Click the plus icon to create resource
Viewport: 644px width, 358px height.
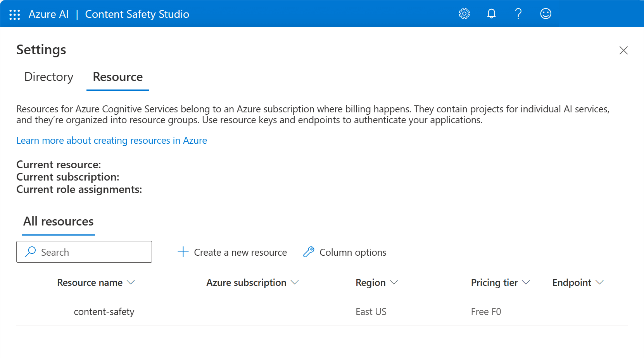[183, 252]
